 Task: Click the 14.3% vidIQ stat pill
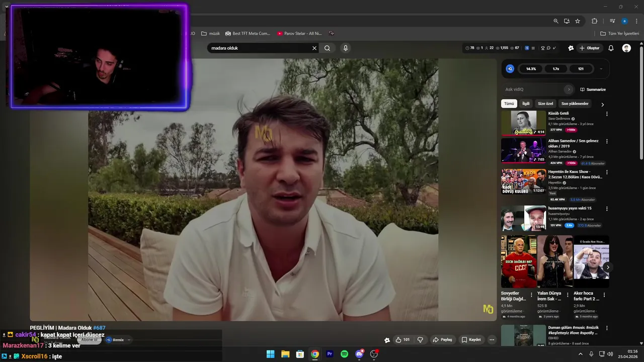tap(531, 69)
